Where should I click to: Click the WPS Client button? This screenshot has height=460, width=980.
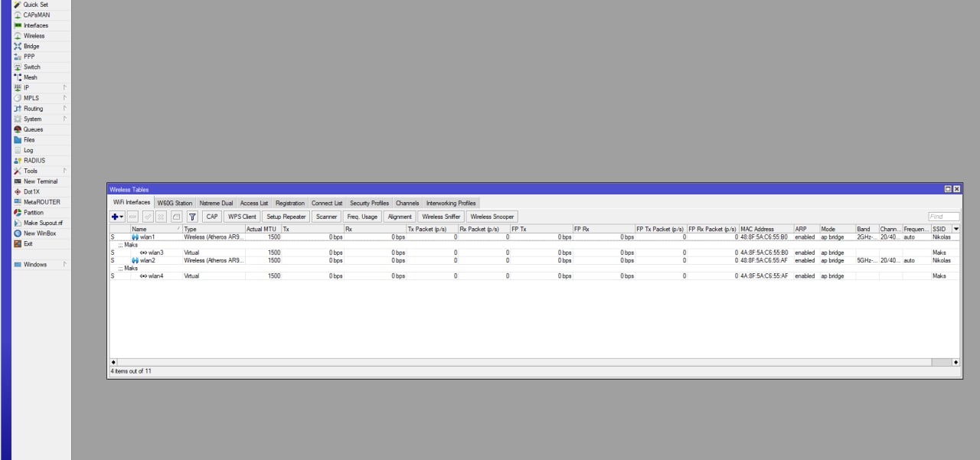pyautogui.click(x=243, y=217)
